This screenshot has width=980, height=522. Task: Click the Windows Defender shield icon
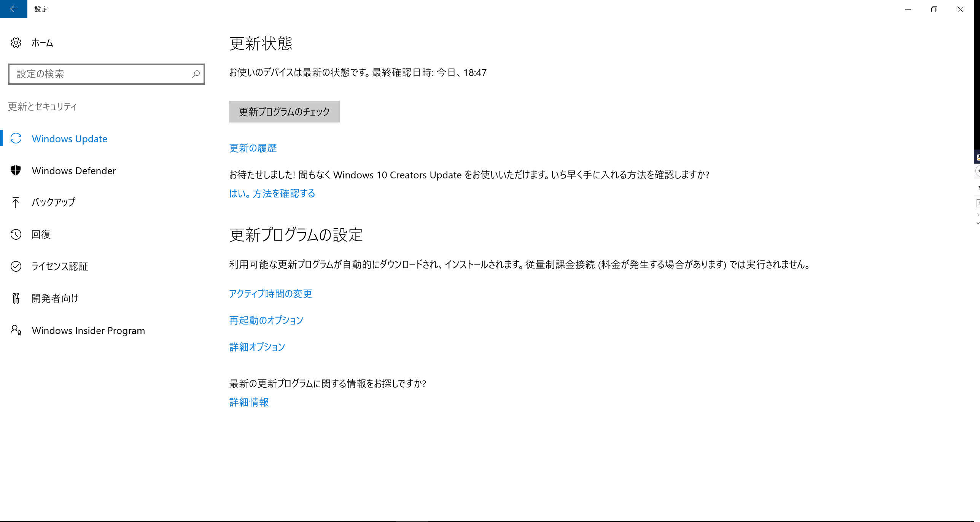(16, 170)
